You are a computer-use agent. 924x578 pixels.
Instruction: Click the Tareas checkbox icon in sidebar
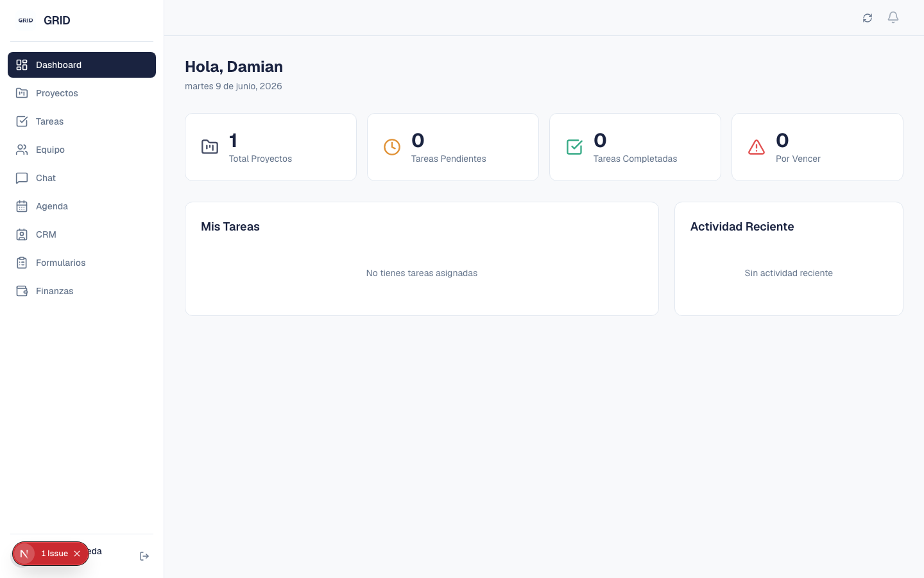click(22, 121)
